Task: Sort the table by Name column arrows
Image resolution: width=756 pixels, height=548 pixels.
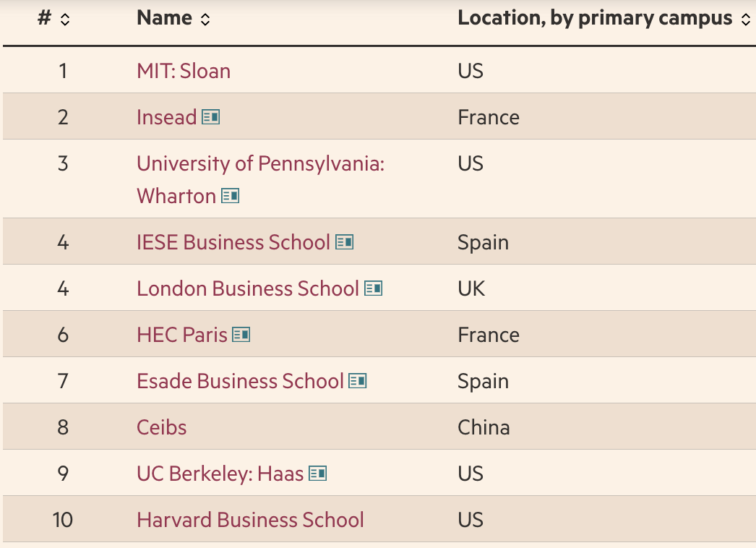Action: [205, 20]
